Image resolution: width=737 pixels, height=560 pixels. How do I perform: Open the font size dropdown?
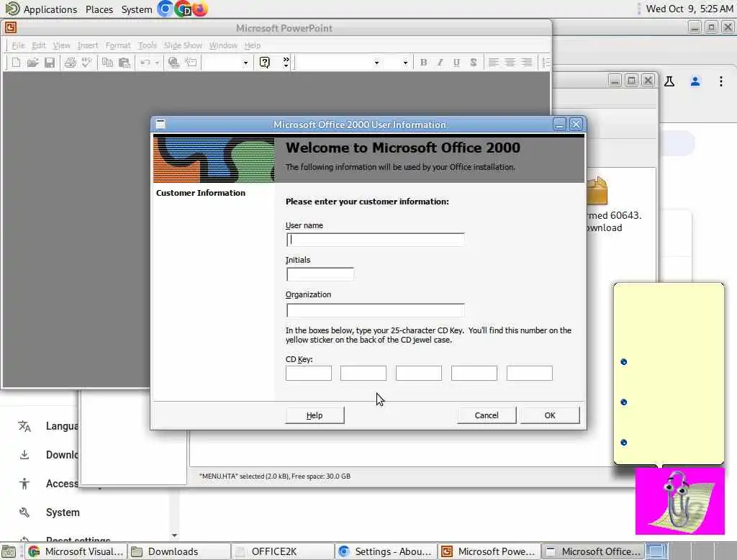click(405, 63)
